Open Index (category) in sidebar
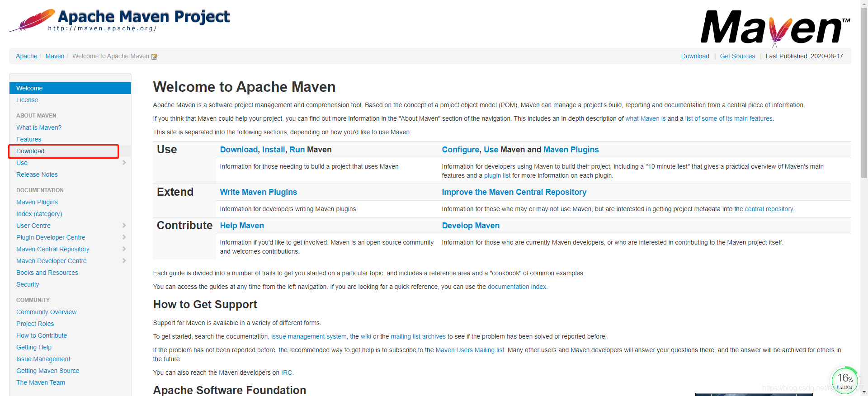The image size is (868, 396). 39,214
